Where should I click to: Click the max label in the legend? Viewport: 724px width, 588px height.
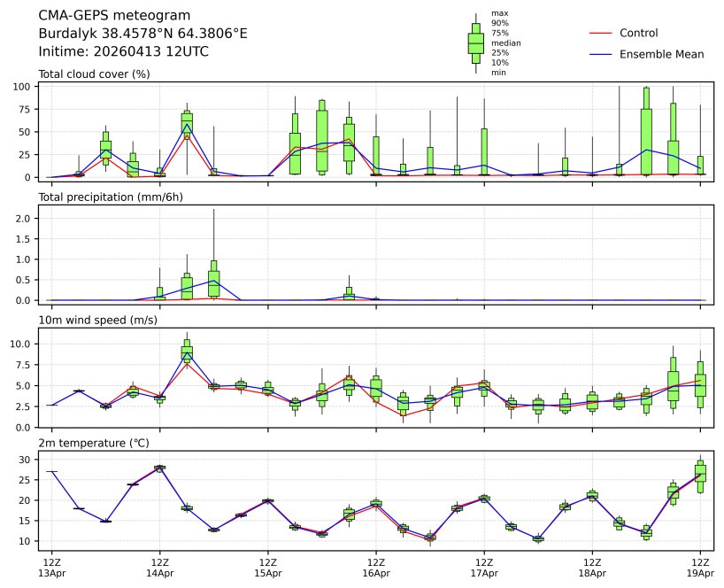coord(499,14)
